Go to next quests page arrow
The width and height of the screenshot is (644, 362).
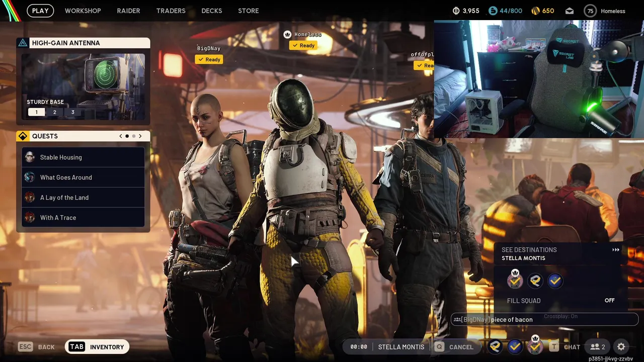point(140,136)
